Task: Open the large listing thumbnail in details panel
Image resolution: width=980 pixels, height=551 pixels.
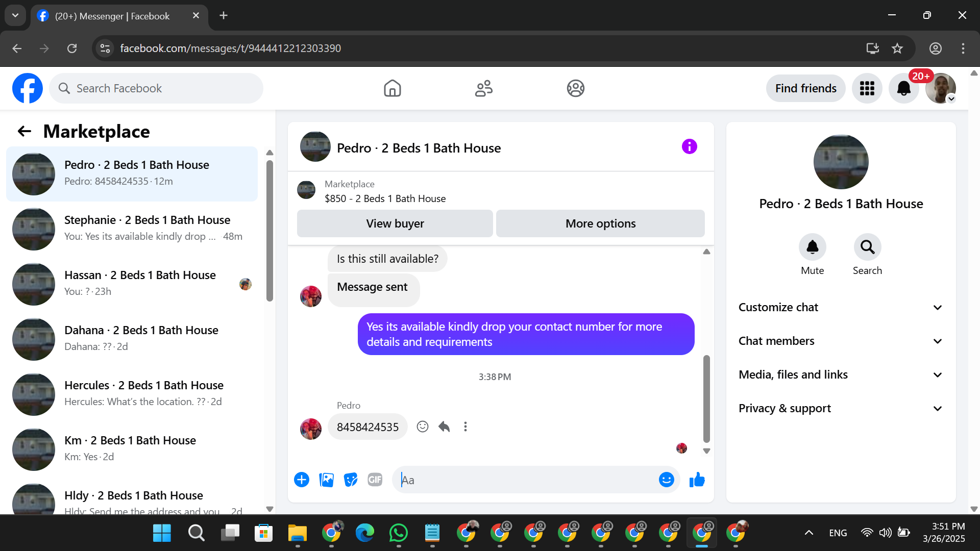Action: point(841,162)
